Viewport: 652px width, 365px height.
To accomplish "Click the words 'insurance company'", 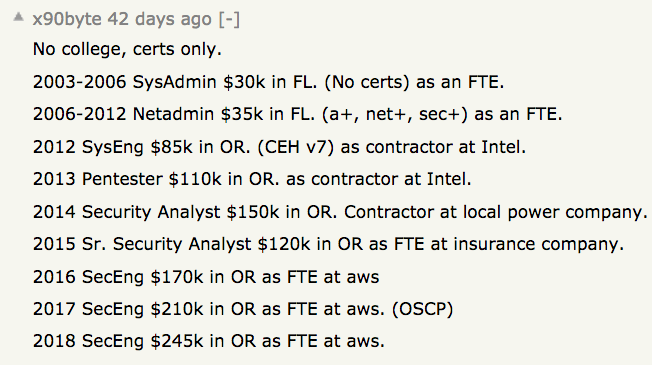I will pyautogui.click(x=539, y=244).
